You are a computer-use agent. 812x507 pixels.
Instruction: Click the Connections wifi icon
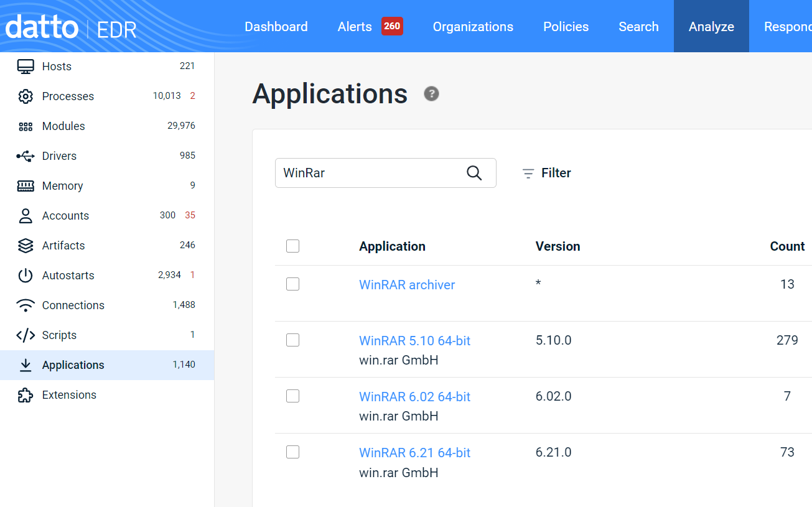coord(26,305)
